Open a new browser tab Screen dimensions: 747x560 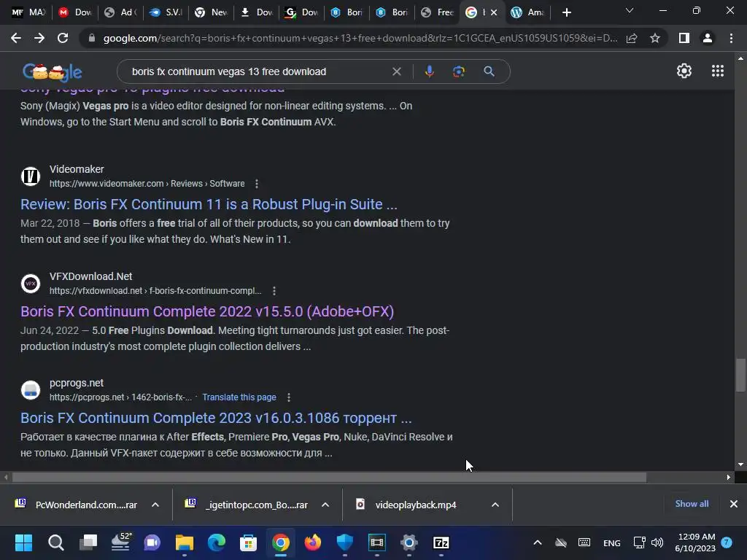pyautogui.click(x=566, y=12)
